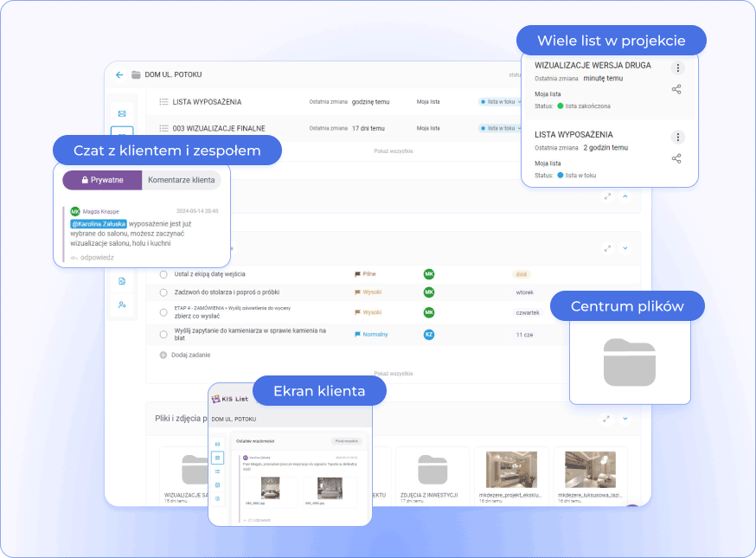Mark the kamieniarz inquiry task as done
Screen dimensions: 756x558
pos(163,334)
